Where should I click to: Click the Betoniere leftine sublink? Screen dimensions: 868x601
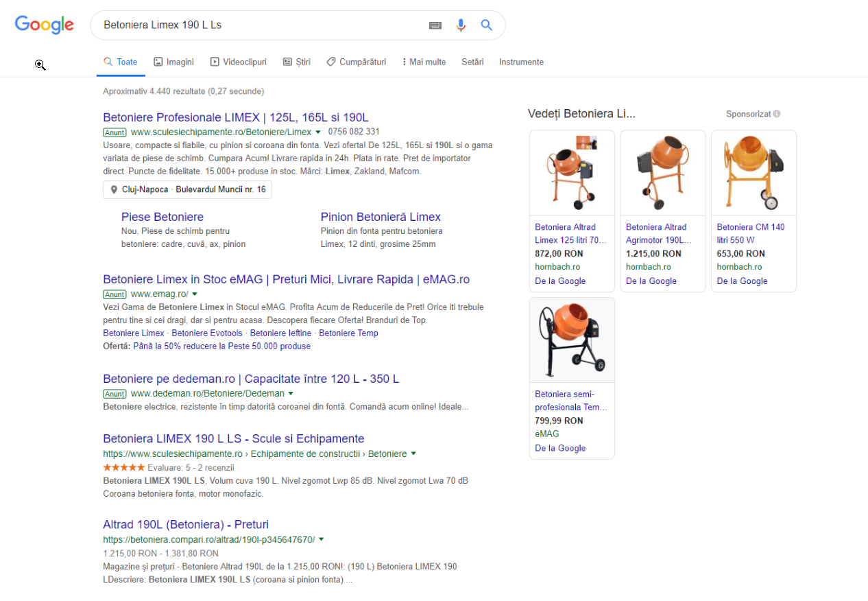280,333
